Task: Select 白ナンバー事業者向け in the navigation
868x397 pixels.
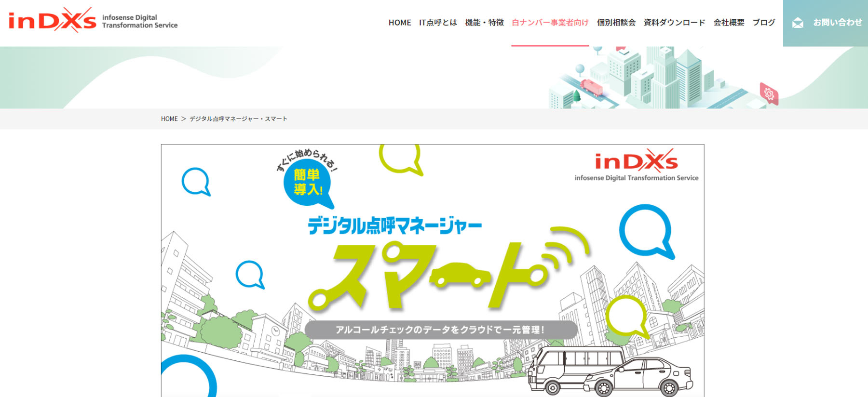Action: 550,23
